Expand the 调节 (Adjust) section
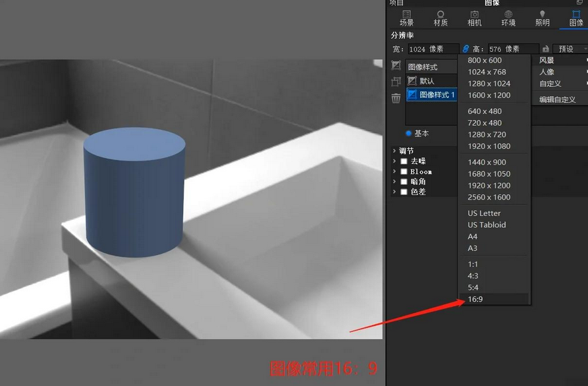This screenshot has width=588, height=386. [394, 151]
